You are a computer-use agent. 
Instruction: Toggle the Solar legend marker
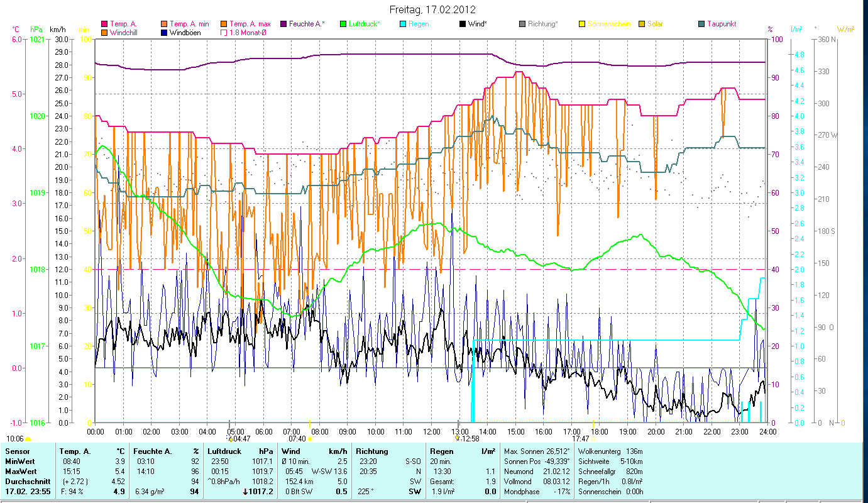click(642, 24)
